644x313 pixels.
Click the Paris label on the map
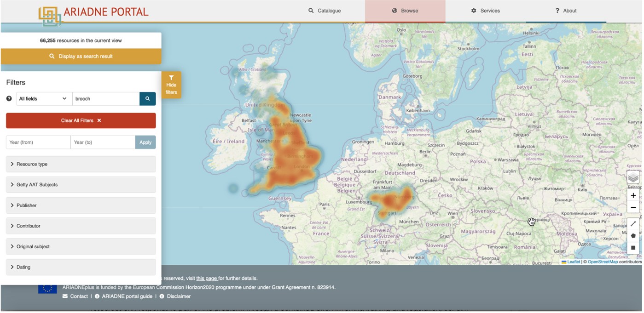[x=325, y=205]
